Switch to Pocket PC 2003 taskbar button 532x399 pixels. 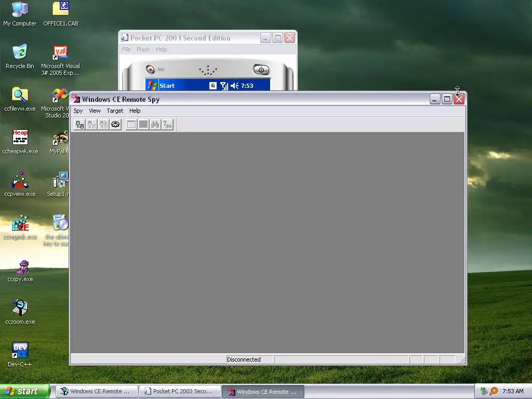pos(179,391)
